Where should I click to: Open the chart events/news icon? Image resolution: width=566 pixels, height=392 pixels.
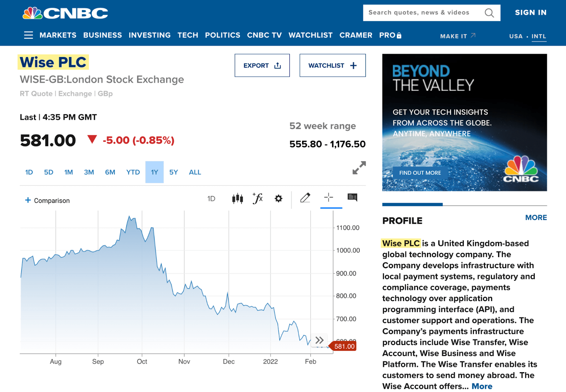(x=352, y=197)
